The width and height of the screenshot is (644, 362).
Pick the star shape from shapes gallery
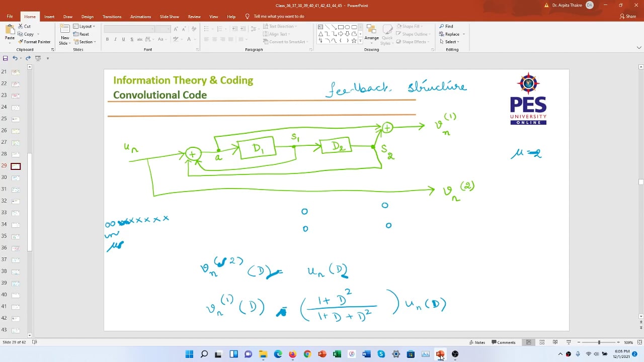354,41
